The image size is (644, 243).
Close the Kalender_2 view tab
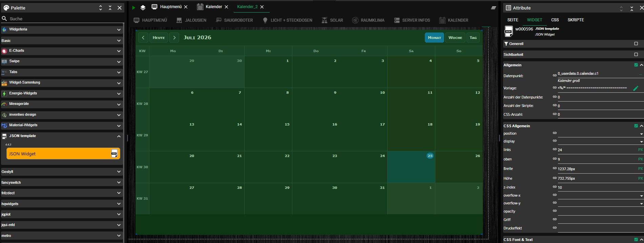click(262, 7)
